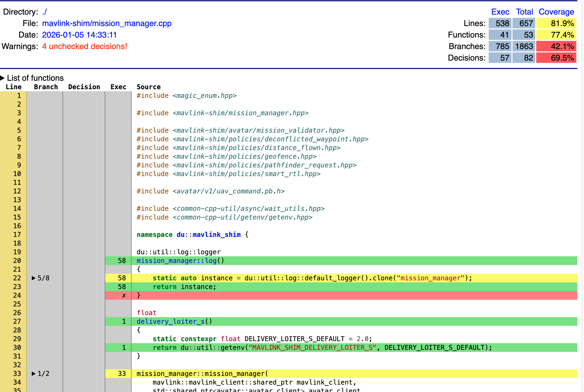Click the Line column header
This screenshot has height=392, width=584.
click(14, 87)
